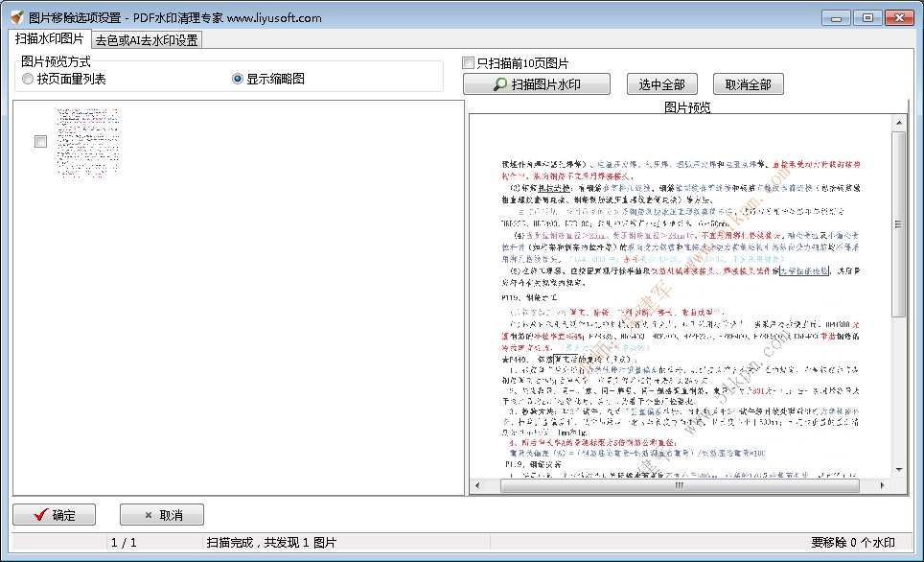Screen dimensions: 924x562
Task: Click the 取消全部 deselect-all button
Action: tap(749, 83)
